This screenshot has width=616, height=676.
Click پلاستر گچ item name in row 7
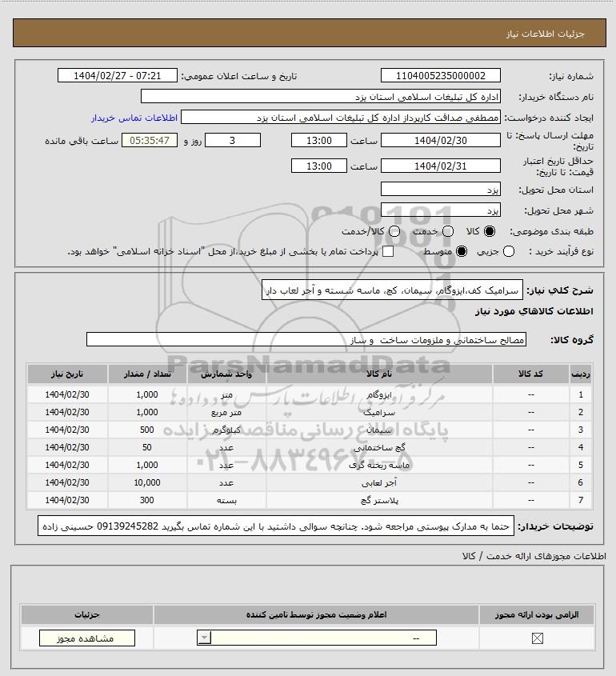(379, 500)
